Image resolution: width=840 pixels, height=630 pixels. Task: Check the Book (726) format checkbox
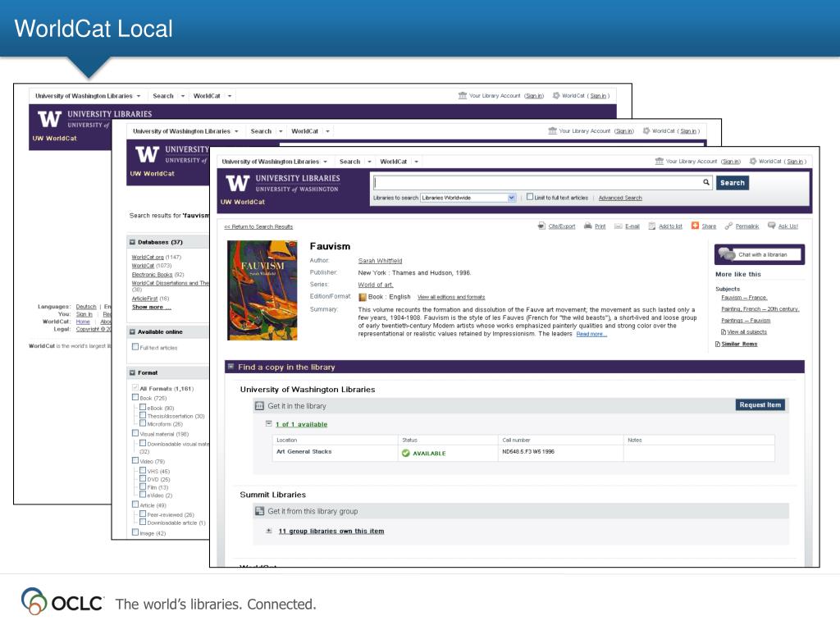point(135,398)
